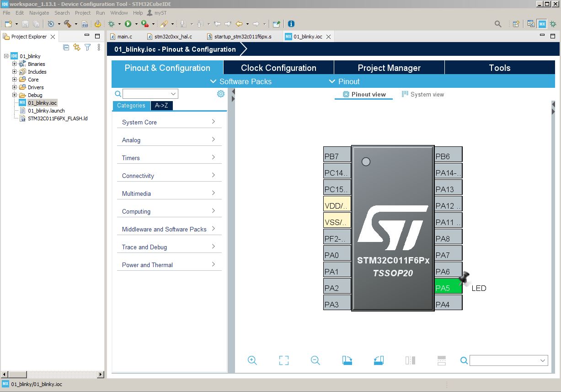Start debugging with the bug icon
Viewport: 561px width, 392px height.
[x=111, y=24]
